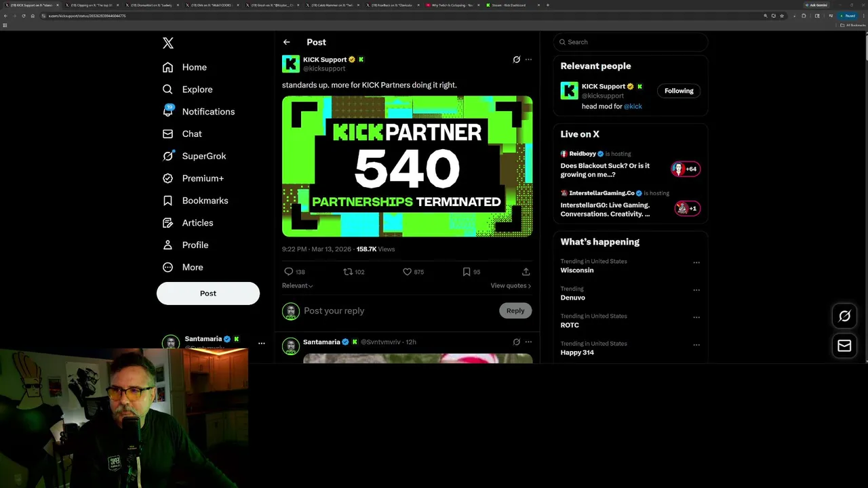Go to Home in the sidebar
This screenshot has width=868, height=488.
(184, 67)
